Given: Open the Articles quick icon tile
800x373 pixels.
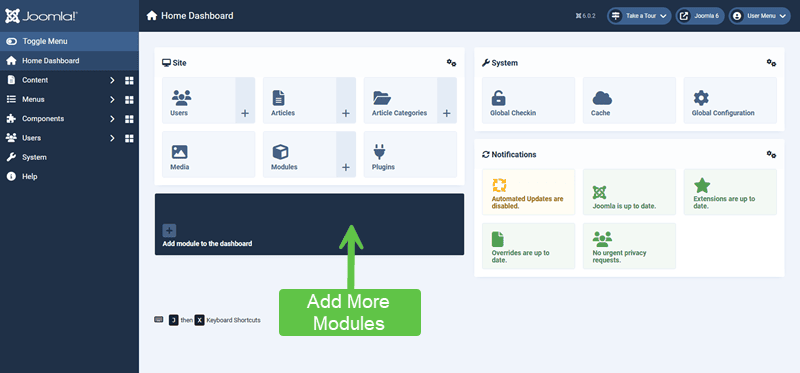Looking at the screenshot, I should click(299, 101).
